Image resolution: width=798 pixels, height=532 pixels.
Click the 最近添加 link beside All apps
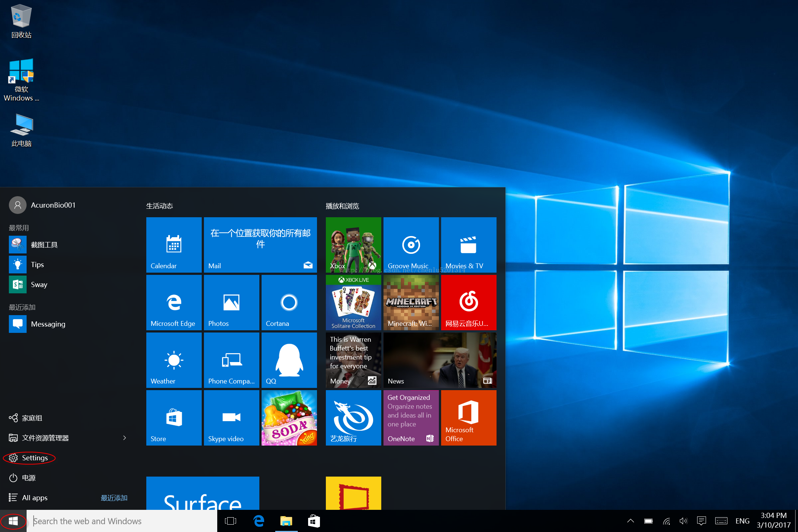click(114, 498)
